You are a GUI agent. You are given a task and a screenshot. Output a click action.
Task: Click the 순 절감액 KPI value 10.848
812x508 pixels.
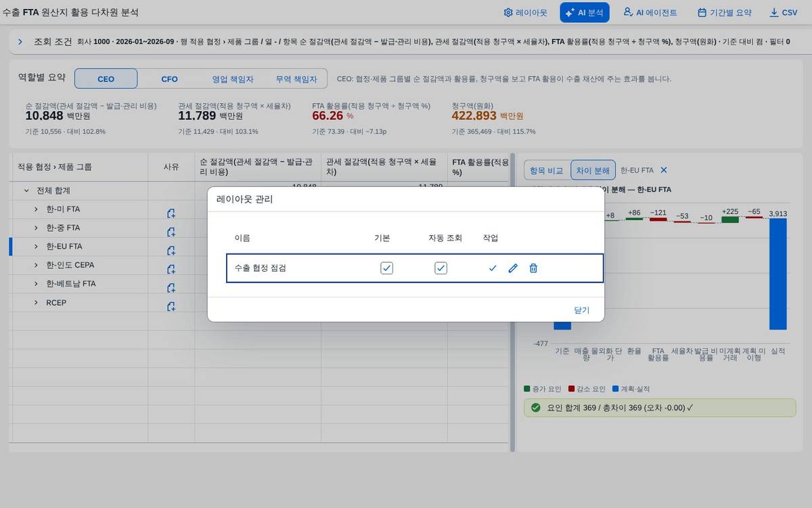pos(45,116)
